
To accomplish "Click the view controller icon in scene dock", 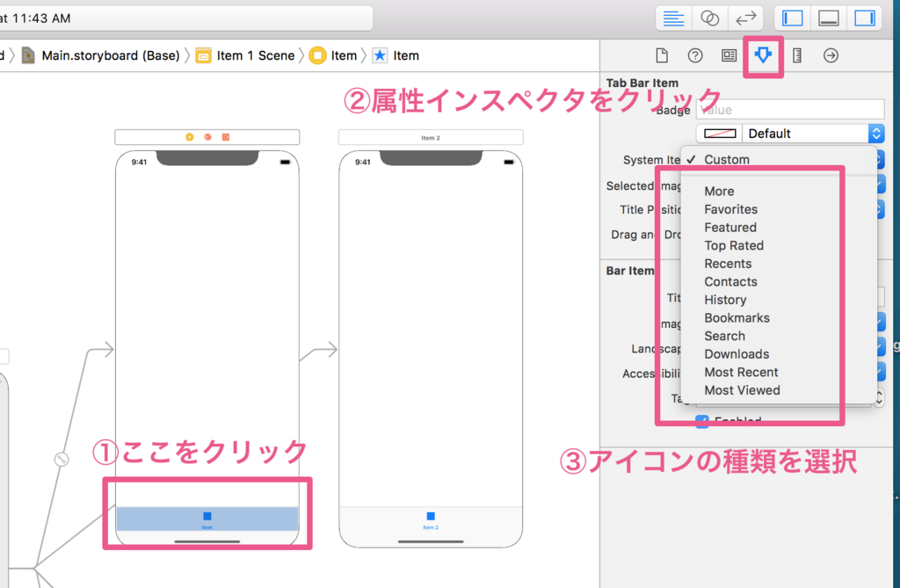I will (x=190, y=137).
